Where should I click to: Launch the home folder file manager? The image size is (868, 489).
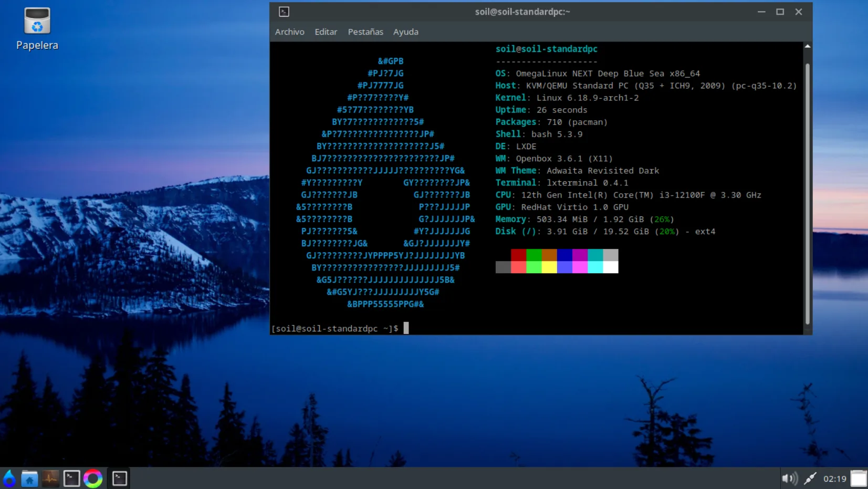pos(29,478)
